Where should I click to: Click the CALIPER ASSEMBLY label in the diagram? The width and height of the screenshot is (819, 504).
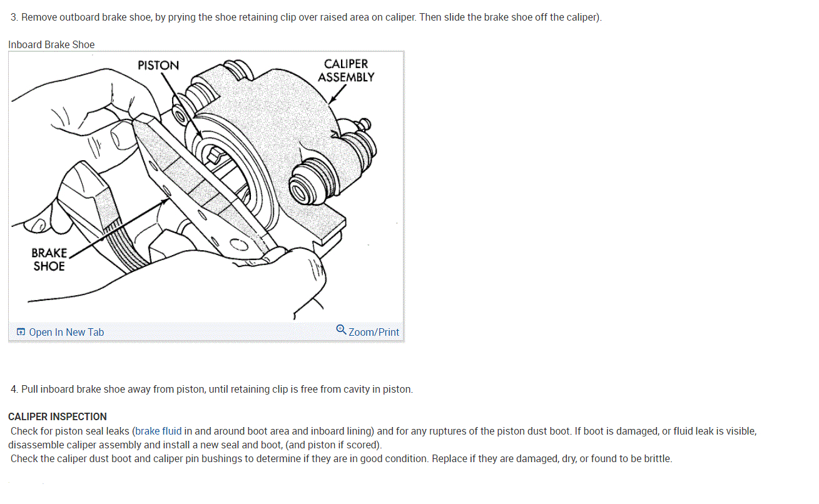[346, 71]
